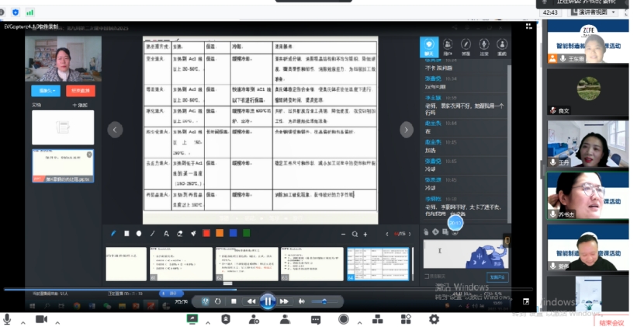Image resolution: width=644 pixels, height=327 pixels.
Task: Select the rectangle shape tool
Action: click(126, 234)
